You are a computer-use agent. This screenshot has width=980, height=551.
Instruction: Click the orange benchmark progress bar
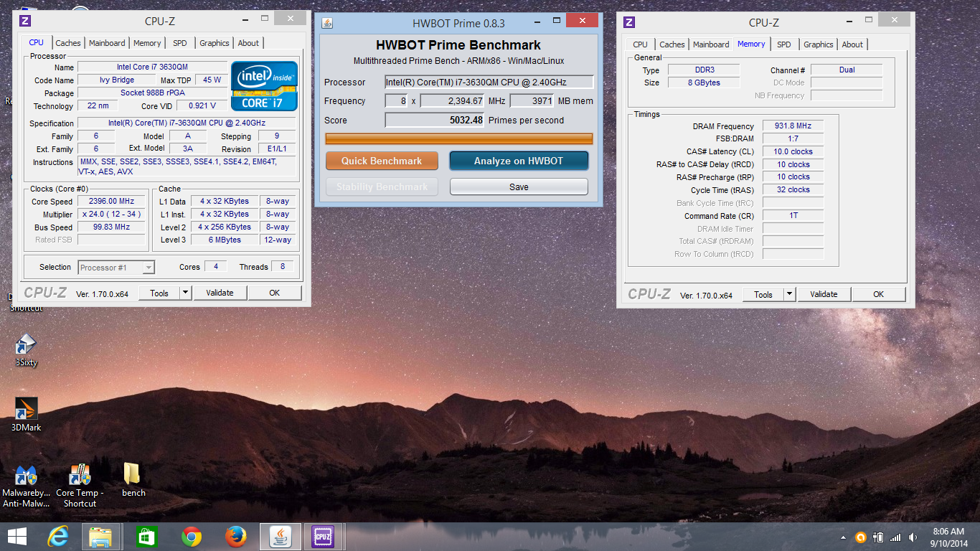tap(459, 138)
